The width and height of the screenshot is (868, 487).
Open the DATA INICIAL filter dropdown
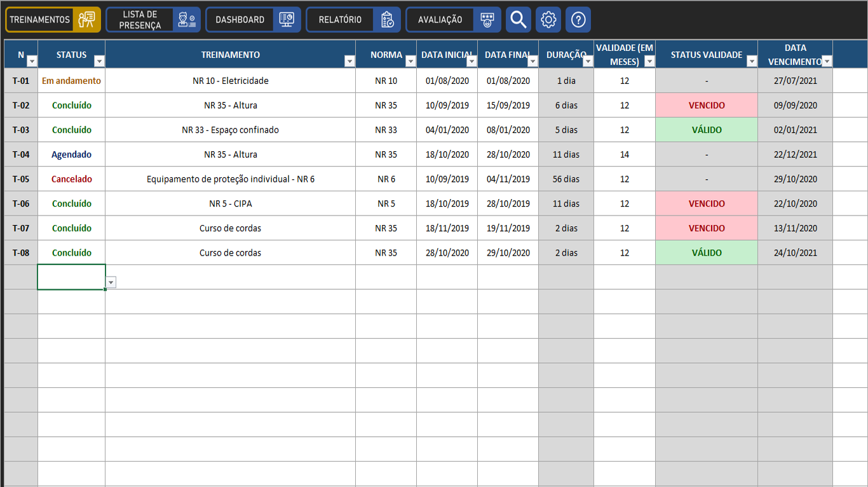click(x=471, y=61)
